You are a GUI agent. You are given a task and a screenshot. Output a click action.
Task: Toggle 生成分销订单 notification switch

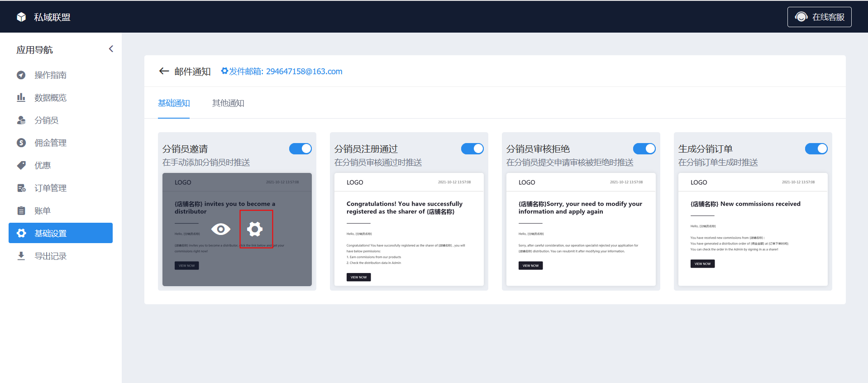(816, 148)
